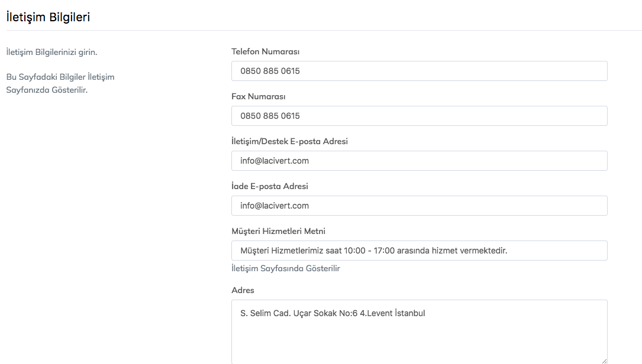Click the Telefon Numarası input field
Image resolution: width=642 pixels, height=364 pixels.
[419, 71]
